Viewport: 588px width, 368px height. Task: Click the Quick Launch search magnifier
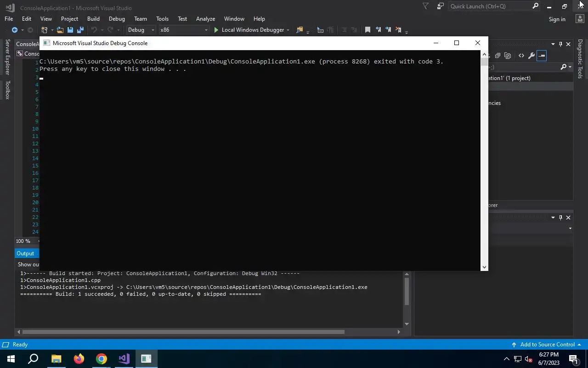pyautogui.click(x=535, y=6)
